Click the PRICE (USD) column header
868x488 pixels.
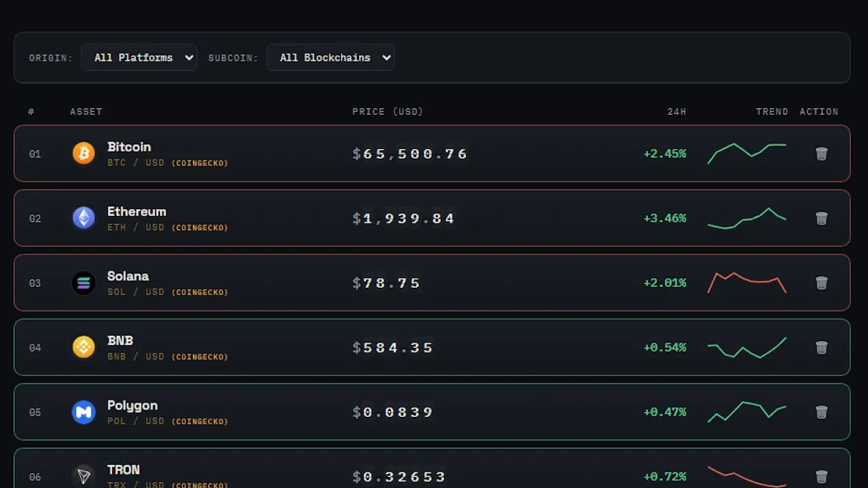click(x=388, y=111)
